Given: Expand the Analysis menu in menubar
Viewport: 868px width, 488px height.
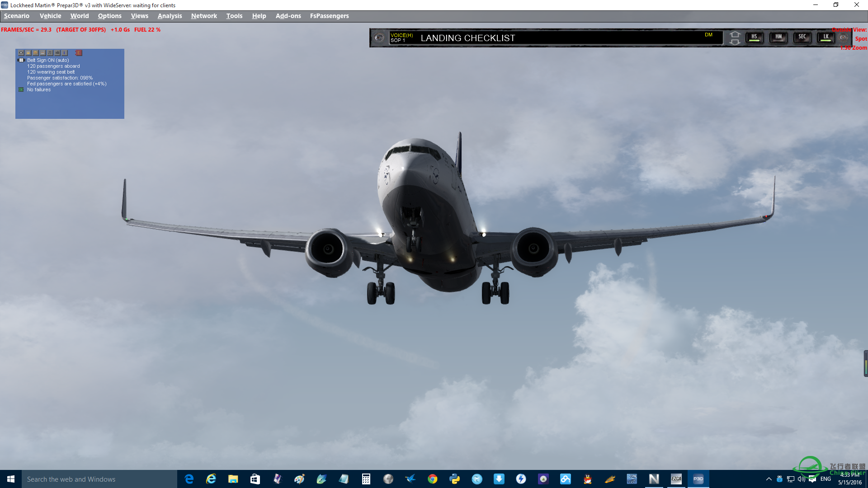Looking at the screenshot, I should coord(170,15).
